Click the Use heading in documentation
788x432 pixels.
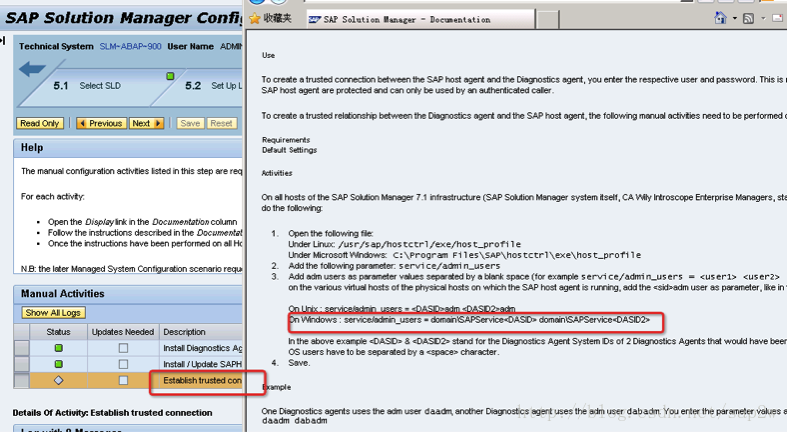click(268, 55)
